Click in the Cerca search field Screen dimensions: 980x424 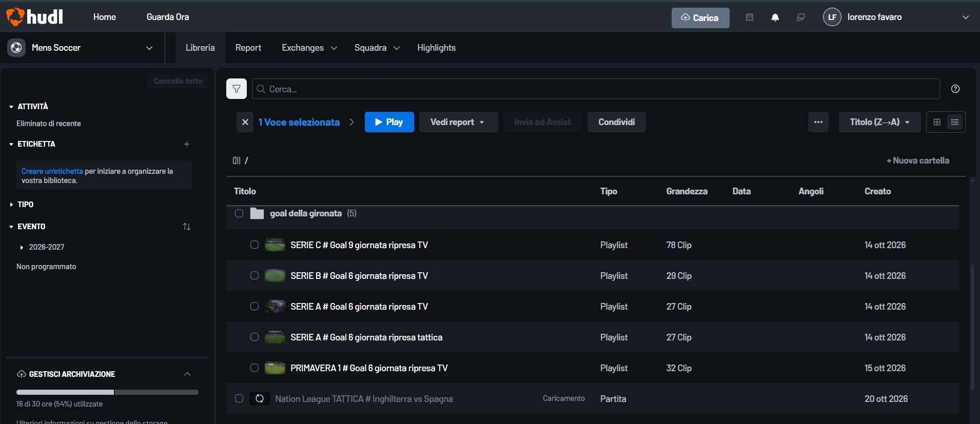596,89
